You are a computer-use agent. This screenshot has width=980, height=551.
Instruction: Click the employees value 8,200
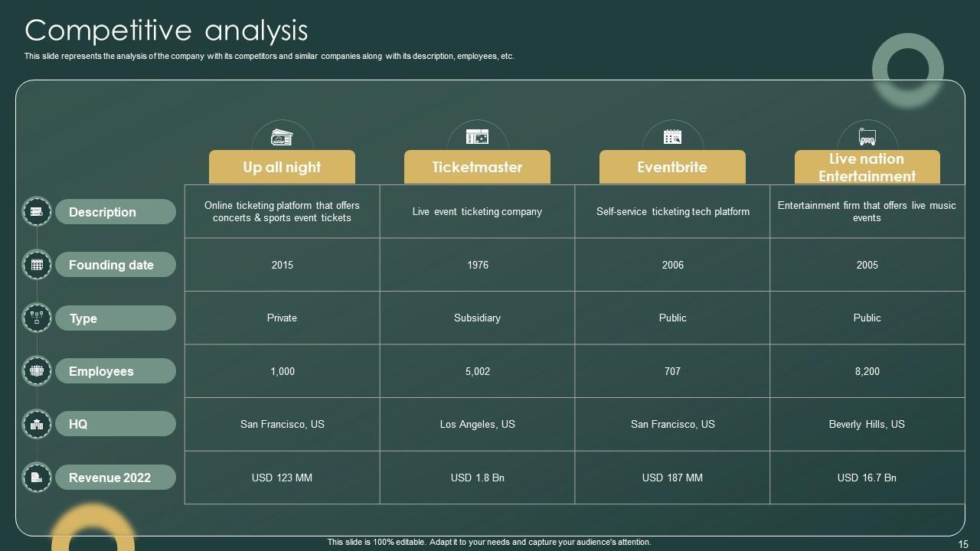867,371
